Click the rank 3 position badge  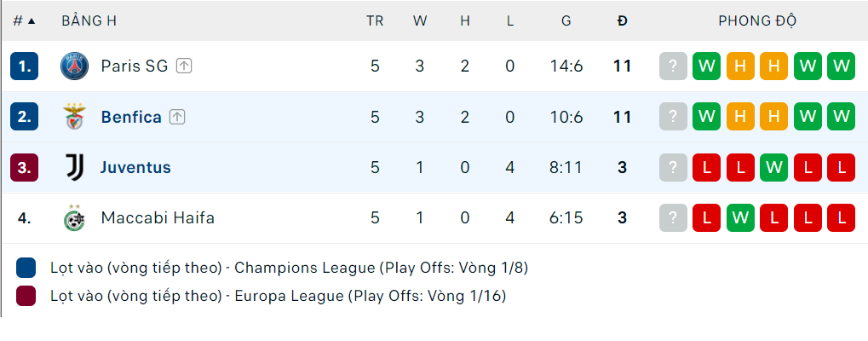click(x=25, y=168)
